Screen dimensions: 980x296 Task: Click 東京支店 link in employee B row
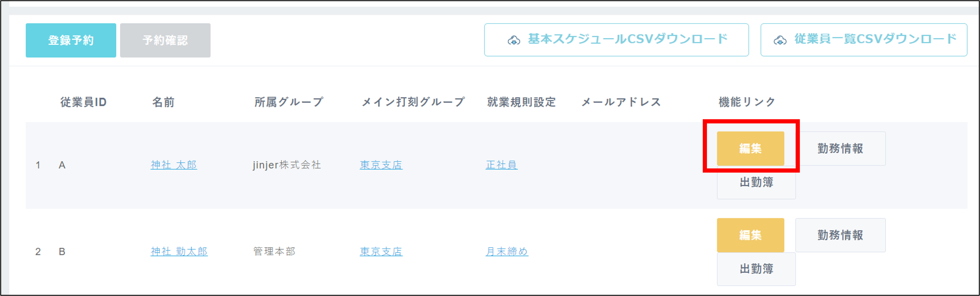click(x=381, y=251)
